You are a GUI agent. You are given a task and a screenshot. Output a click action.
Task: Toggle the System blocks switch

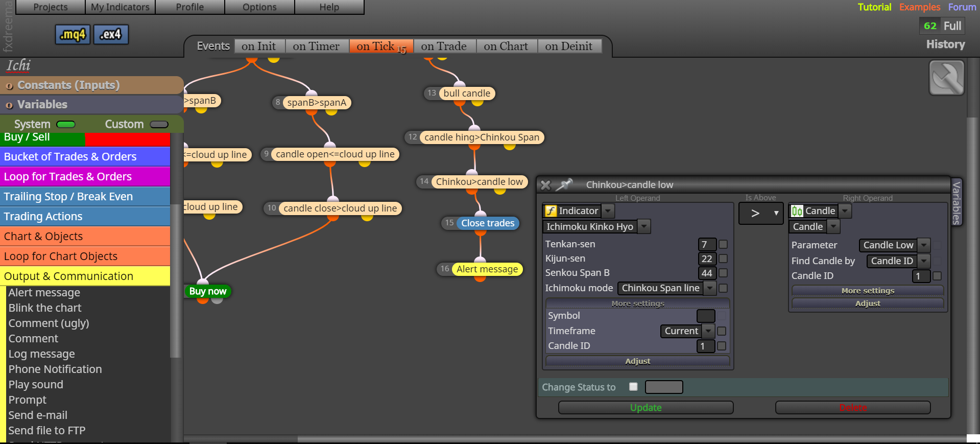point(66,124)
